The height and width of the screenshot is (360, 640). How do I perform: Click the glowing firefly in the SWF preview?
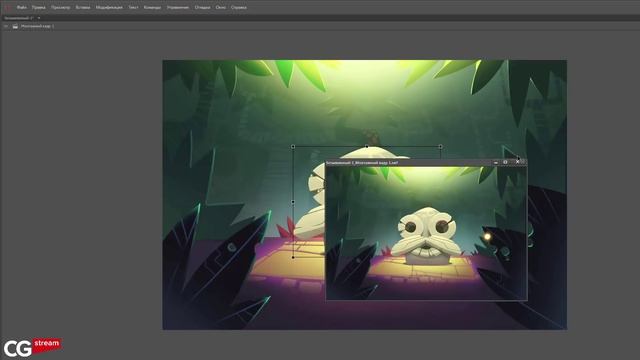point(487,237)
